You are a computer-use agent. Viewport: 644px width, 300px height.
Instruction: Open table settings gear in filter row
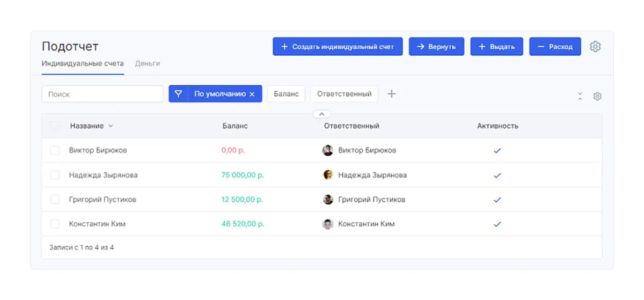597,96
